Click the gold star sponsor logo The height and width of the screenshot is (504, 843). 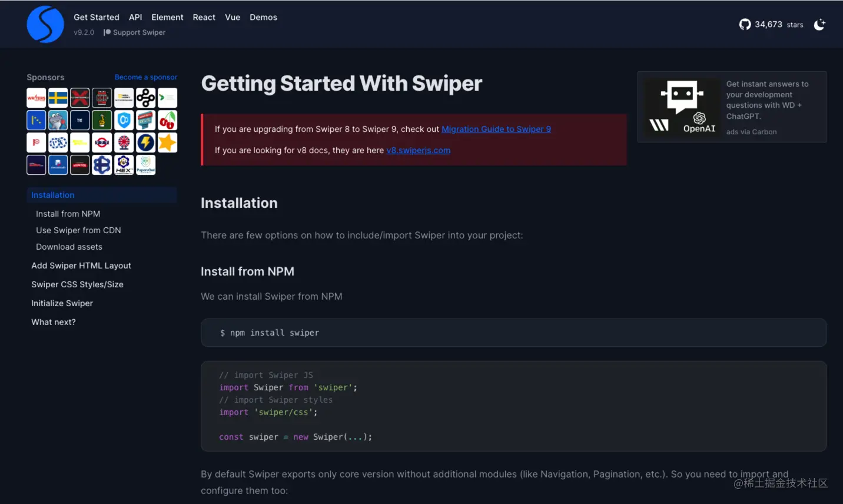168,142
